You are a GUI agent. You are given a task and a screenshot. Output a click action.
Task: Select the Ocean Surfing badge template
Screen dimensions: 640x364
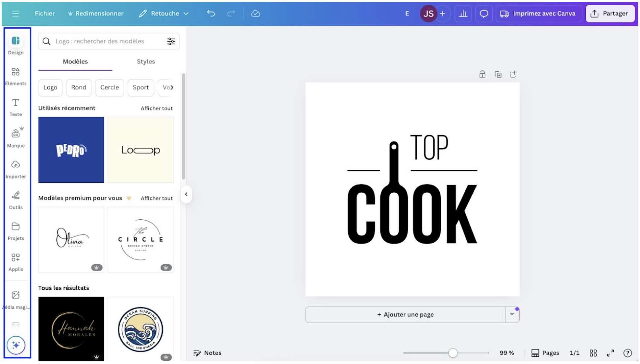(x=140, y=329)
